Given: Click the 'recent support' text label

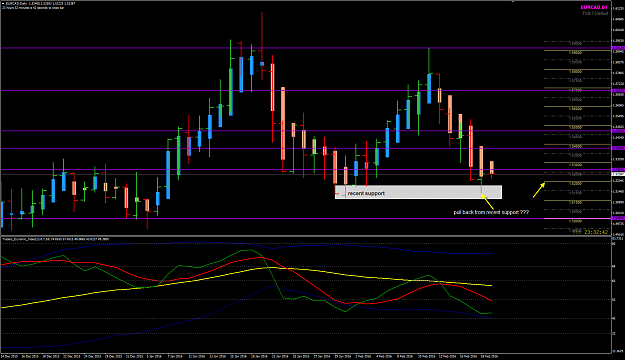Looking at the screenshot, I should (x=366, y=193).
